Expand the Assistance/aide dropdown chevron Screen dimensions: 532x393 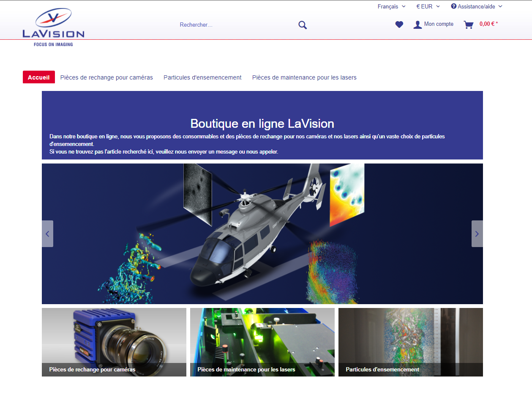[x=500, y=6]
